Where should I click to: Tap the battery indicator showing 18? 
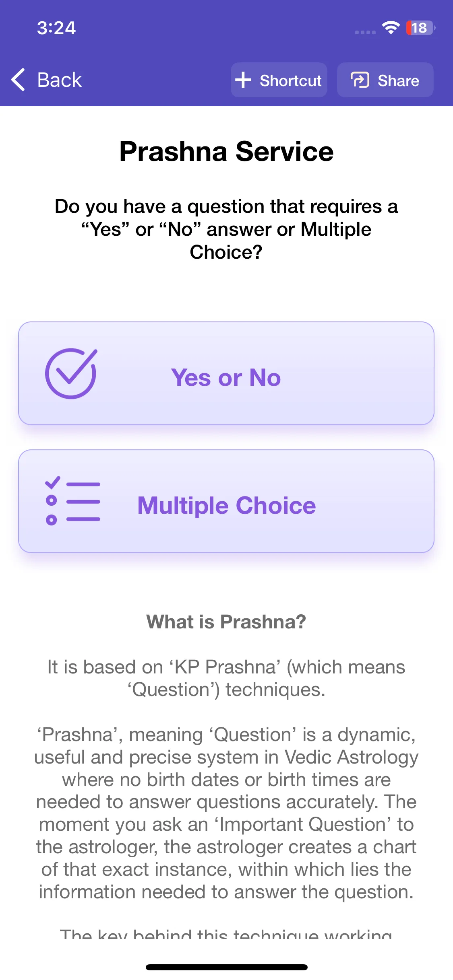coord(420,28)
